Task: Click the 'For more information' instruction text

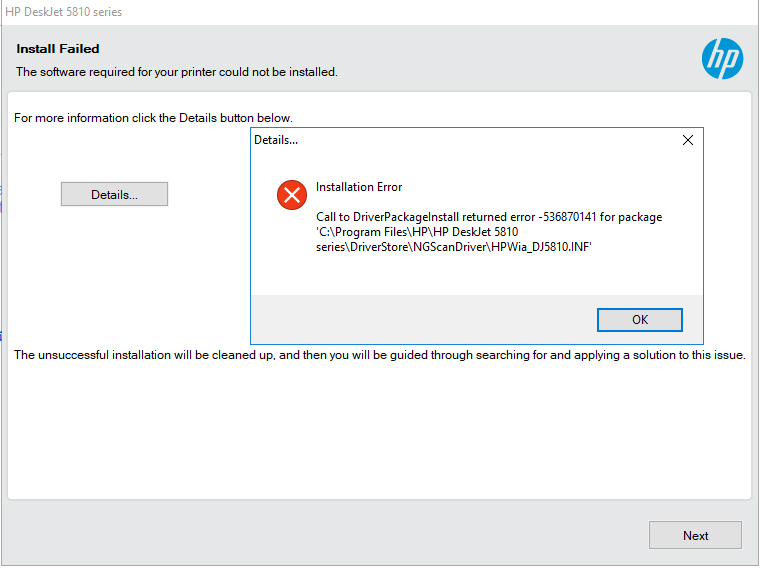Action: coord(153,118)
